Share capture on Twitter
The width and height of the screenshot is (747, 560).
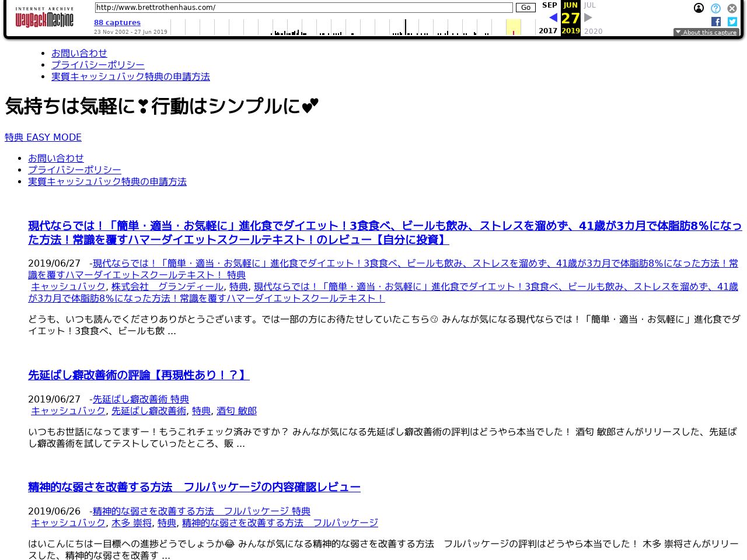click(732, 22)
